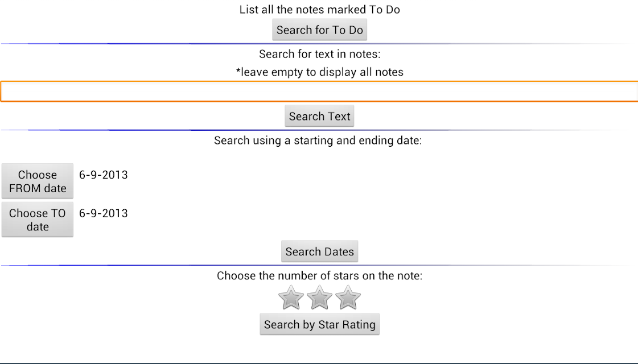Click the 'Search for text in notes' label

319,54
